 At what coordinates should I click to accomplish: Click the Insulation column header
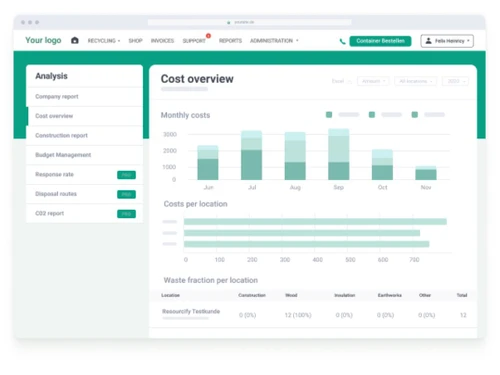(345, 295)
